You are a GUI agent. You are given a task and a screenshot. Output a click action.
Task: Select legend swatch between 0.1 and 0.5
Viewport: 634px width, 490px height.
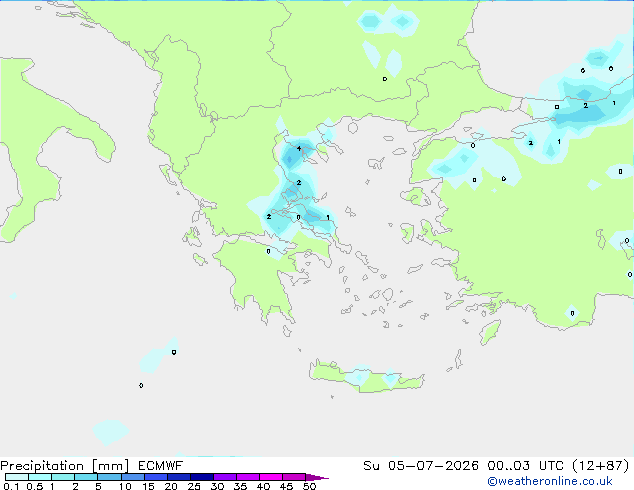(x=17, y=477)
